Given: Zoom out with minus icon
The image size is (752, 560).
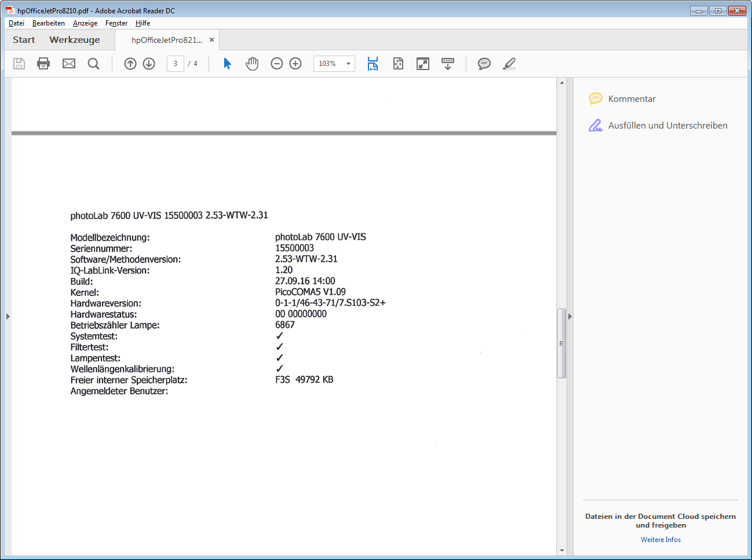Looking at the screenshot, I should pos(277,64).
